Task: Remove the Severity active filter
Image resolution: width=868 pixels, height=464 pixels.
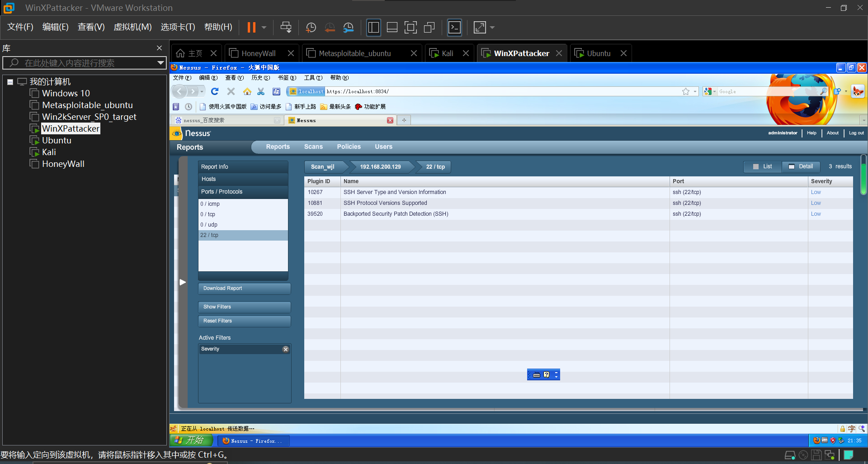Action: pyautogui.click(x=285, y=349)
